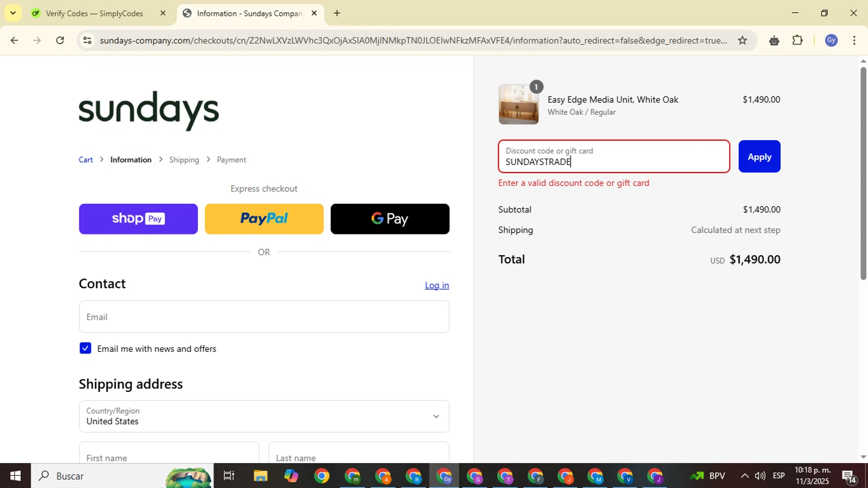This screenshot has height=488, width=868.
Task: Open the Windows Start menu
Action: (15, 476)
